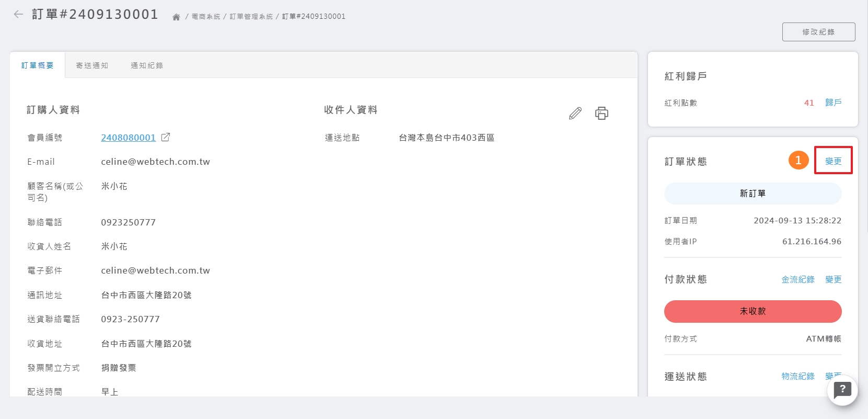
Task: Click the 修改紀錄 button
Action: click(818, 32)
